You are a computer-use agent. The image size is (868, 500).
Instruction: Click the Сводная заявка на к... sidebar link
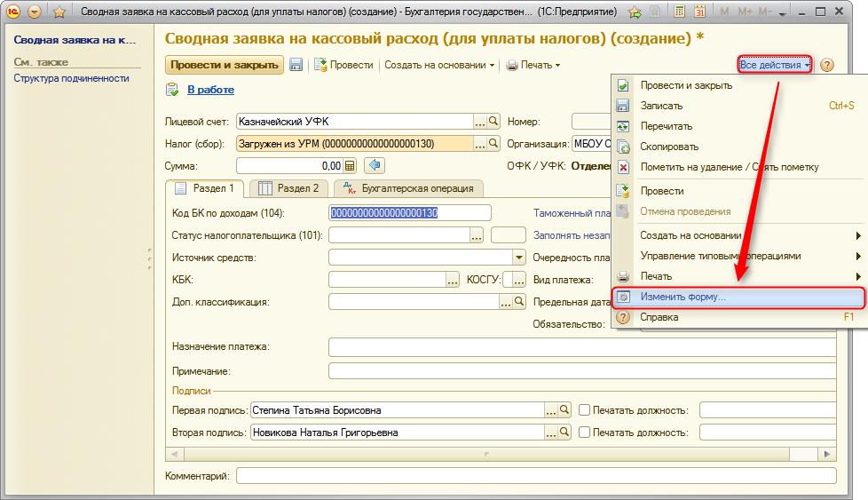point(75,40)
